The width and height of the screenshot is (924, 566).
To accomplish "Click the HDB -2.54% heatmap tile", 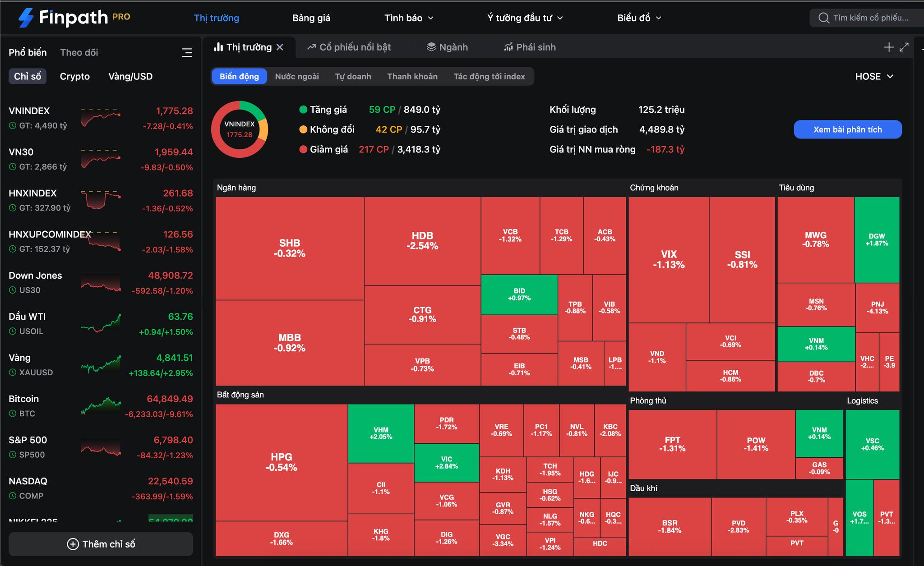I will click(x=422, y=241).
